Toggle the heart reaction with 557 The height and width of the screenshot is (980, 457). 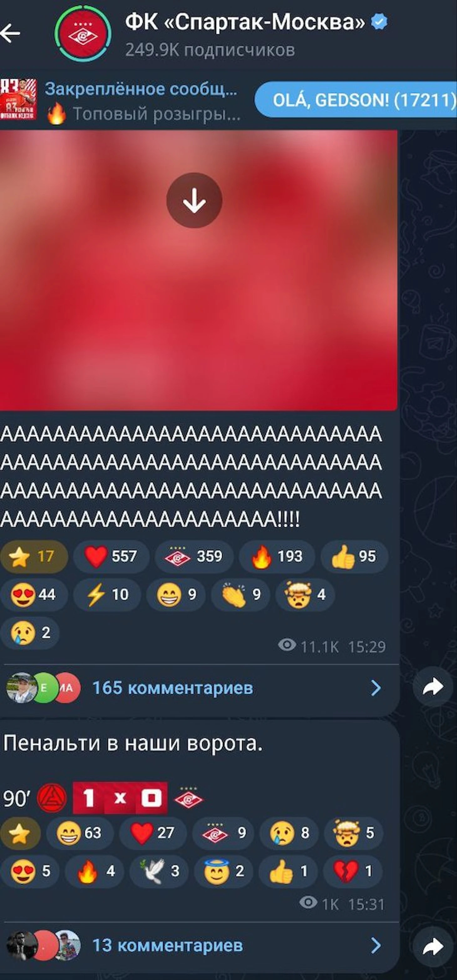(x=111, y=556)
